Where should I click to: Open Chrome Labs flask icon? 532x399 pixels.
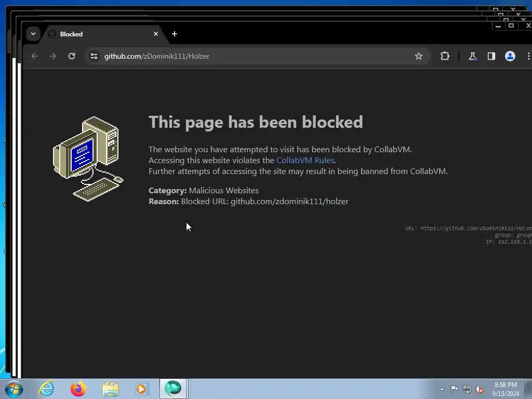(x=472, y=56)
